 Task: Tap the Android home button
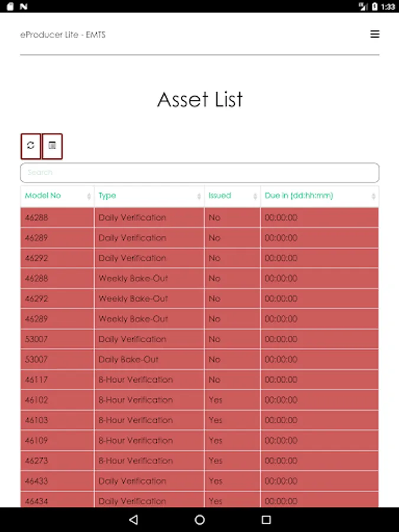[x=200, y=520]
